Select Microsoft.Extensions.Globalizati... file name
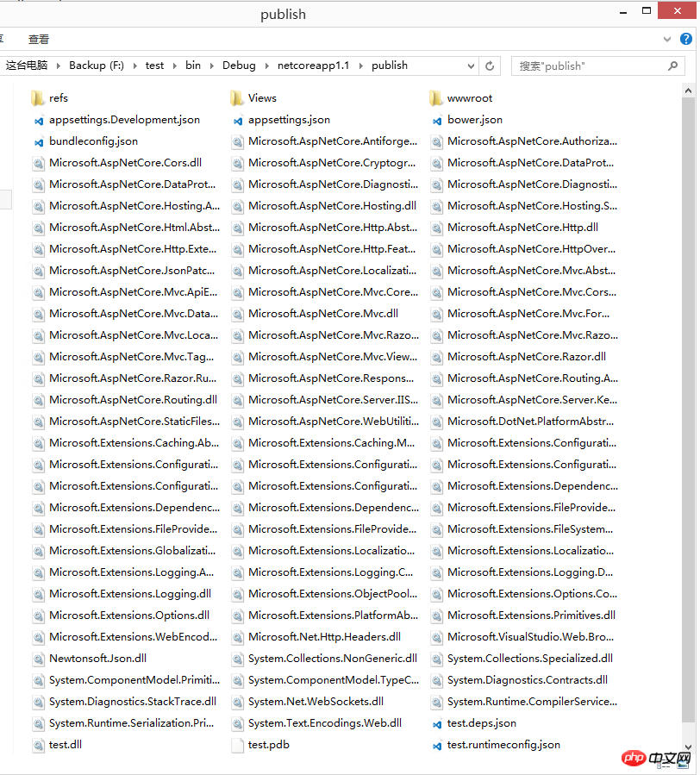Image resolution: width=700 pixels, height=775 pixels. click(133, 551)
